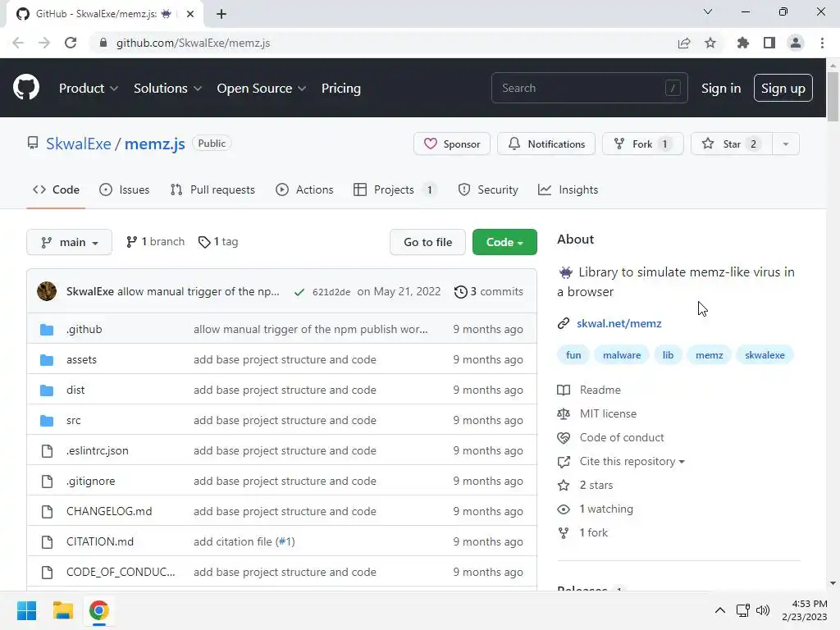Click the volume icon in system tray
The width and height of the screenshot is (840, 630).
[x=763, y=610]
